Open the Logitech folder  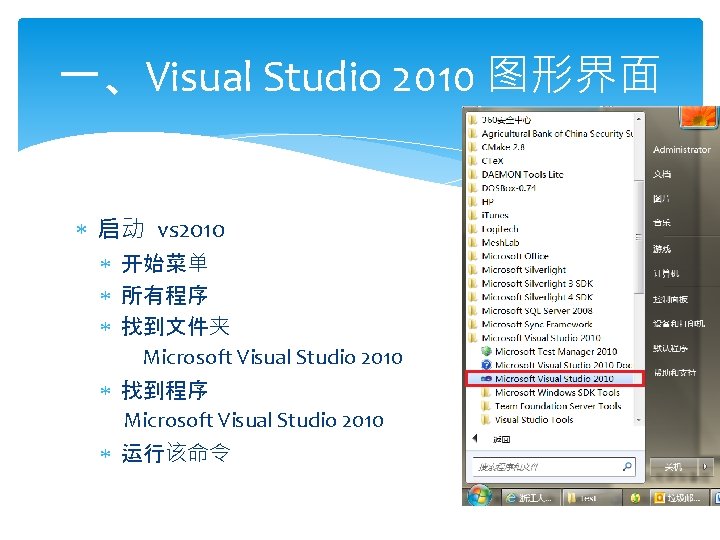pyautogui.click(x=493, y=229)
